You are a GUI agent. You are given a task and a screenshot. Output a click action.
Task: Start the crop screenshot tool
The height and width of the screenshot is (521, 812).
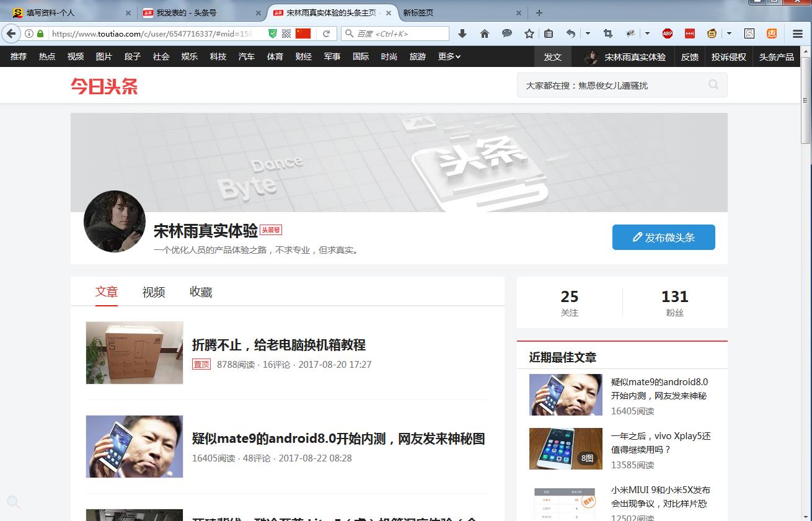(x=607, y=33)
